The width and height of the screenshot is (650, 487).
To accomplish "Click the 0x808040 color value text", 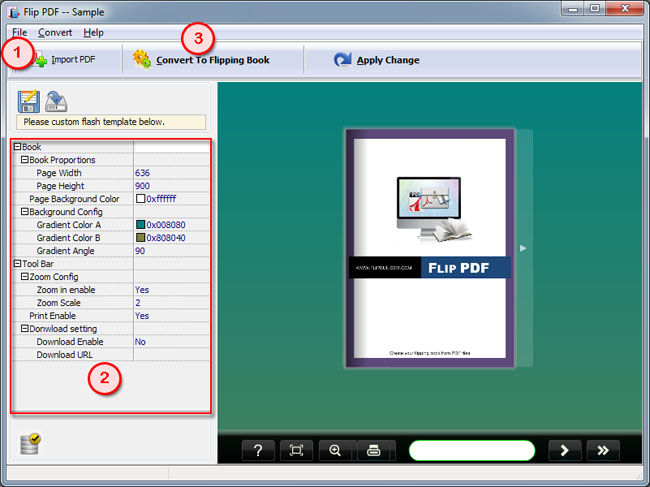I will [166, 237].
